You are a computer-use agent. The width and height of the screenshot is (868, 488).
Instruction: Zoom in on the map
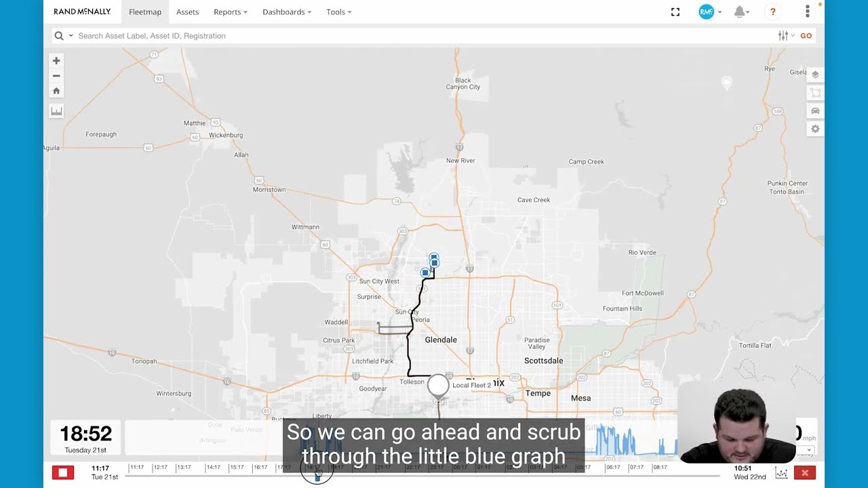point(56,61)
